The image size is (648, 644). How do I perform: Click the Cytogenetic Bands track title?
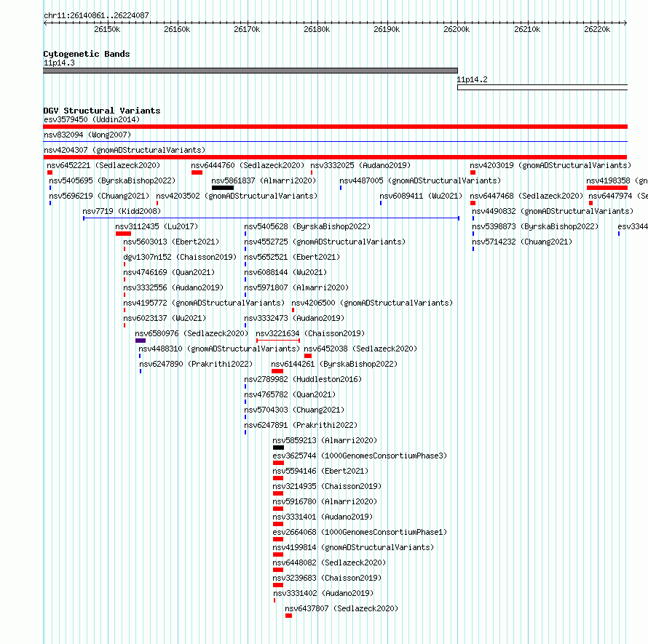click(87, 54)
